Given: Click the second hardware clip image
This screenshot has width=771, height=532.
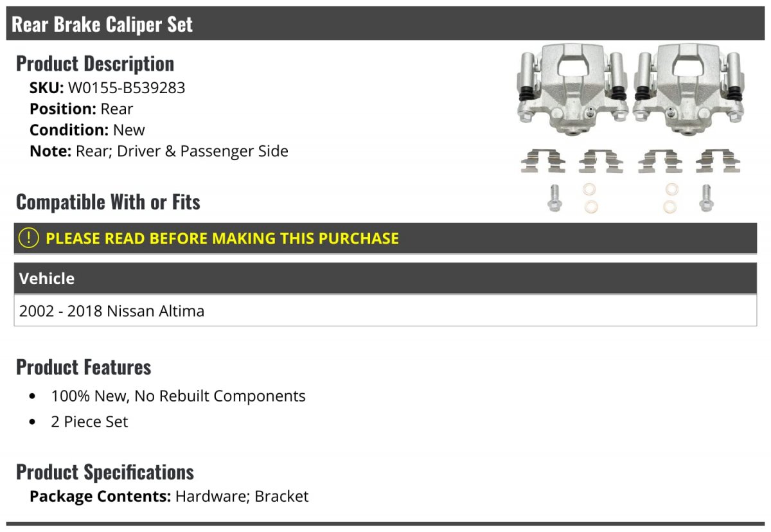Looking at the screenshot, I should [x=601, y=161].
